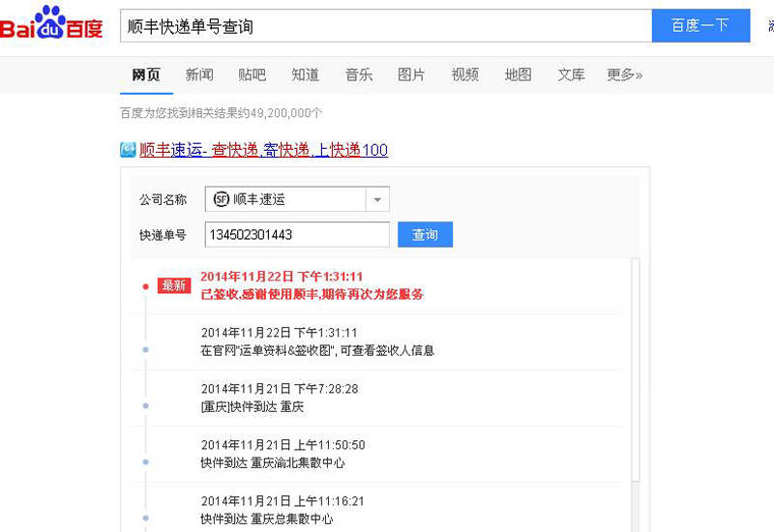Open the 知道 tab
Viewport: 774px width, 532px height.
click(x=305, y=74)
